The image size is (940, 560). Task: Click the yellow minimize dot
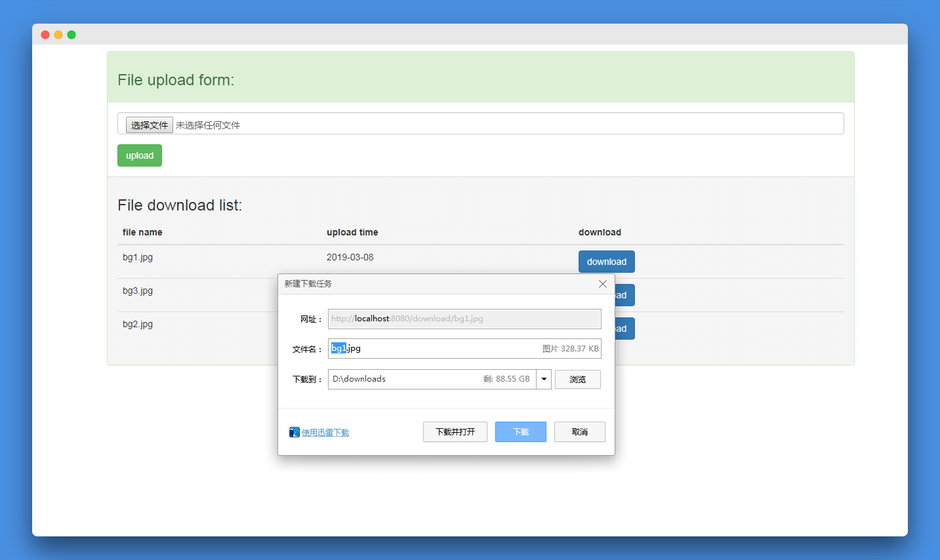[x=58, y=35]
